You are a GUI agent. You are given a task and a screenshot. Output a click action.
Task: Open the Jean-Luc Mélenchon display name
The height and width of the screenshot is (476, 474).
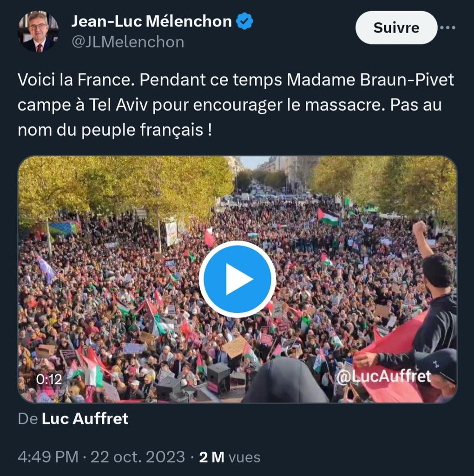[151, 21]
